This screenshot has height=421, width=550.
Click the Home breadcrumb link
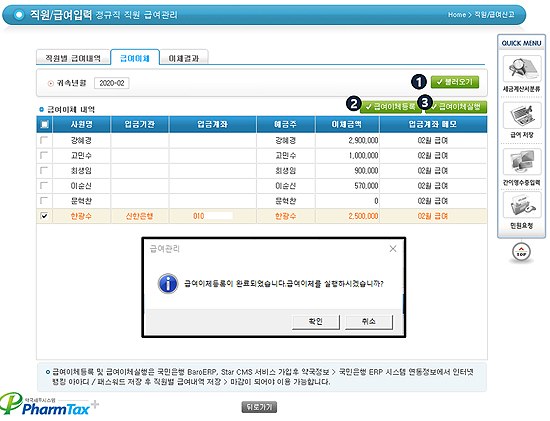tap(457, 15)
